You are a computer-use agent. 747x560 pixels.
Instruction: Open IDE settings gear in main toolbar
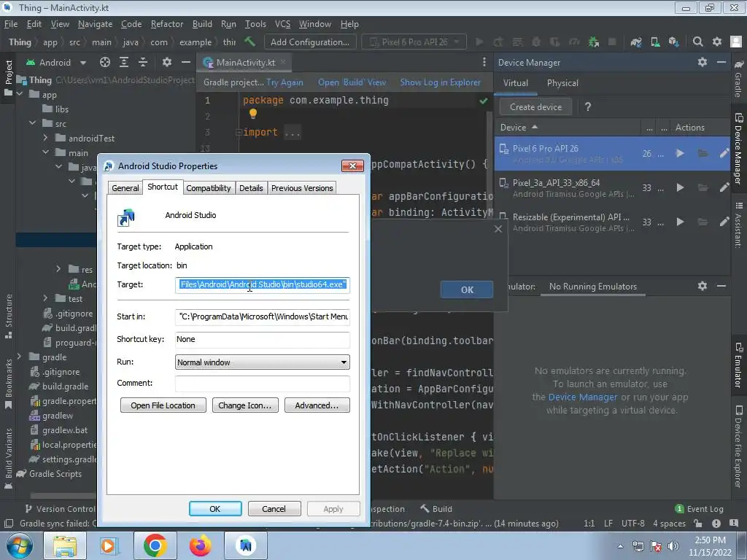[717, 42]
